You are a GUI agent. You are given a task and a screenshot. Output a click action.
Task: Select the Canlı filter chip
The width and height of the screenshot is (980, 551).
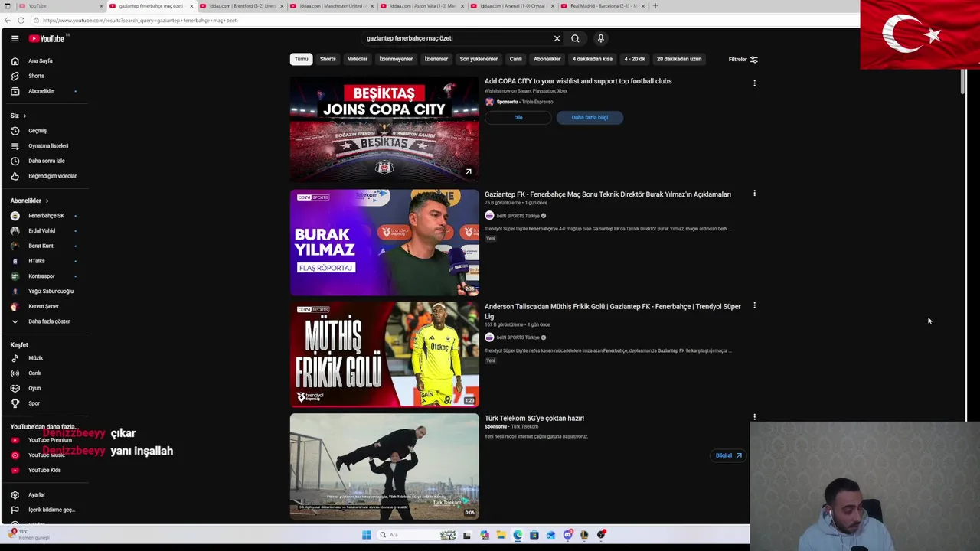[x=516, y=59]
